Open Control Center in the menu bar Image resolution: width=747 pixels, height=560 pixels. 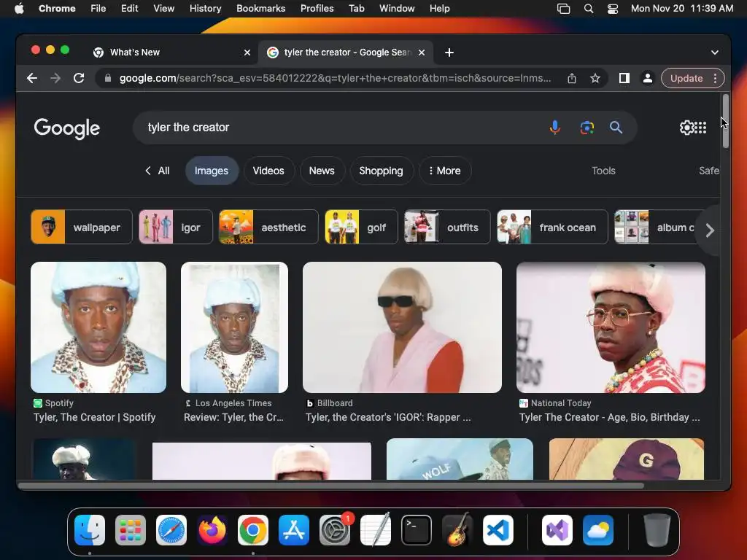(613, 9)
